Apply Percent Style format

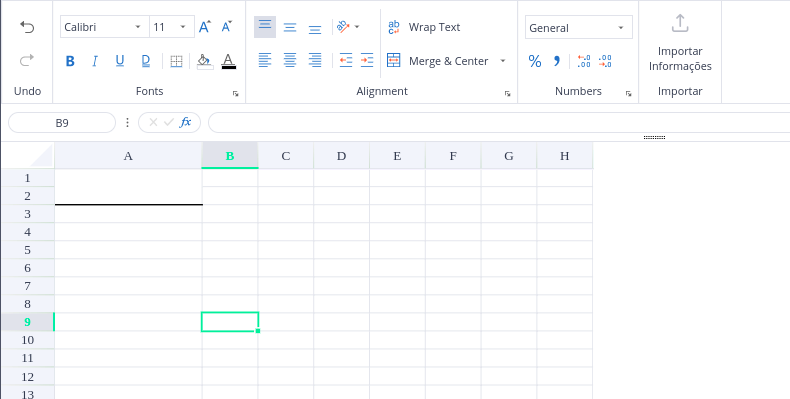535,61
